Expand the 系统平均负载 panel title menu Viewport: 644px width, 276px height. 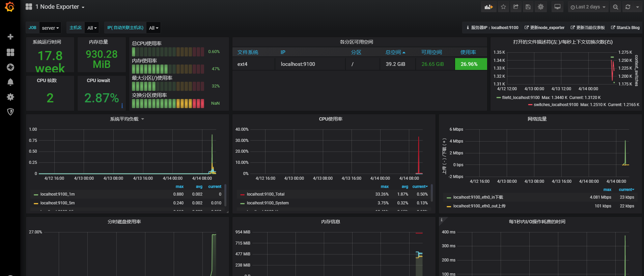(127, 119)
